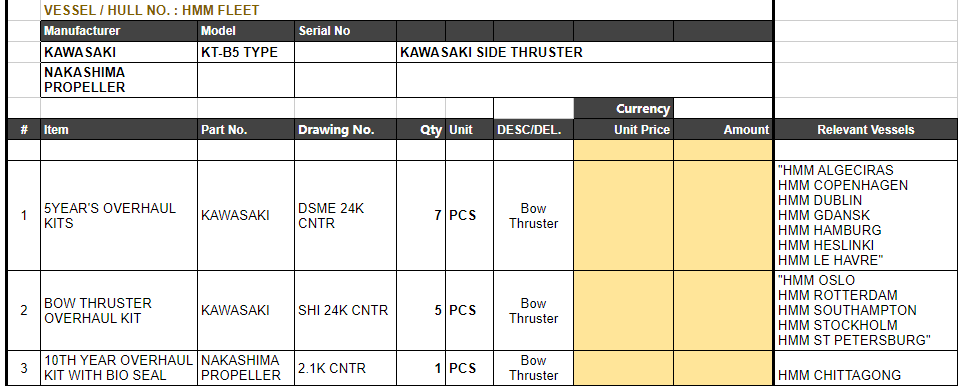Select the Amount column header
Screen dimensions: 966x389
(x=723, y=129)
